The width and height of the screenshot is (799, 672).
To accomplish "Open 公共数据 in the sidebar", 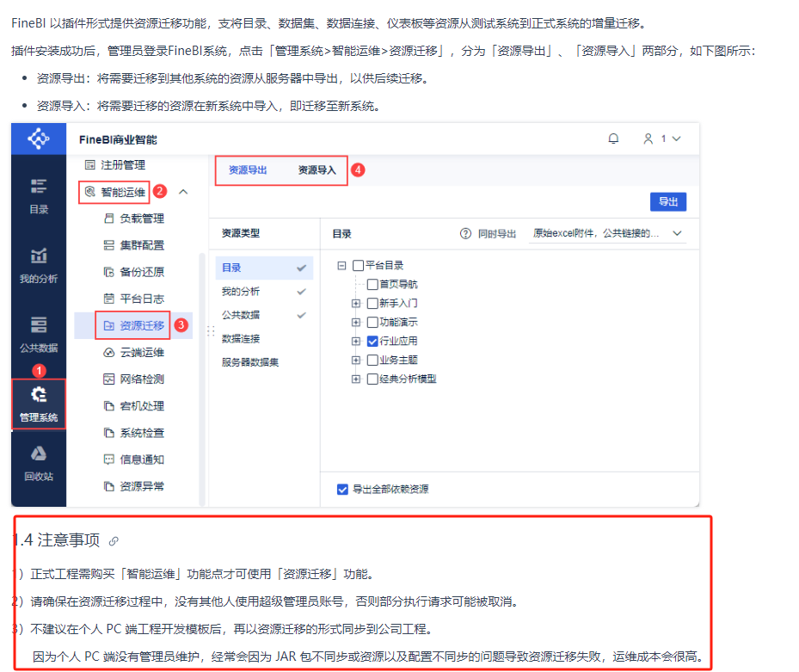I will click(x=39, y=335).
